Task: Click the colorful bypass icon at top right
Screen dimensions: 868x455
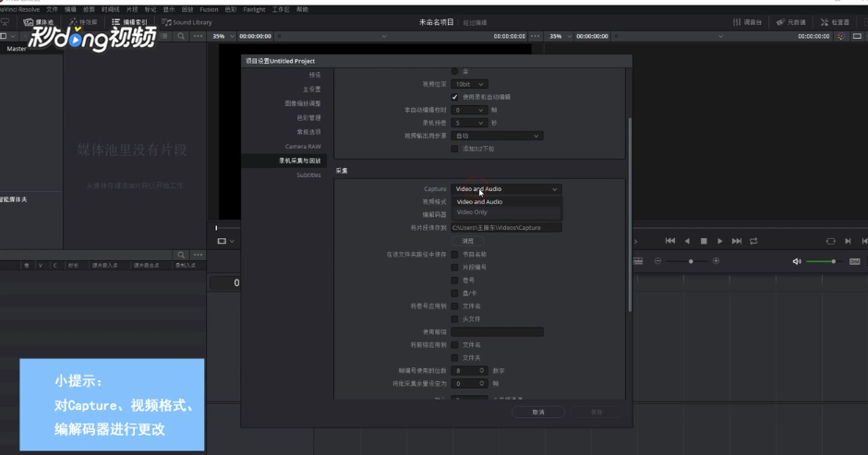Action: click(x=841, y=36)
